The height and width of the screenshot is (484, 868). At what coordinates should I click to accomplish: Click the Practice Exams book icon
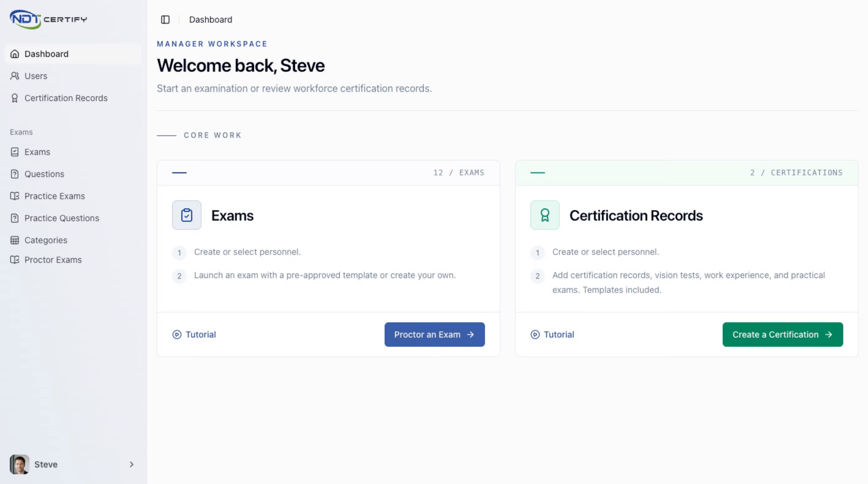point(14,196)
